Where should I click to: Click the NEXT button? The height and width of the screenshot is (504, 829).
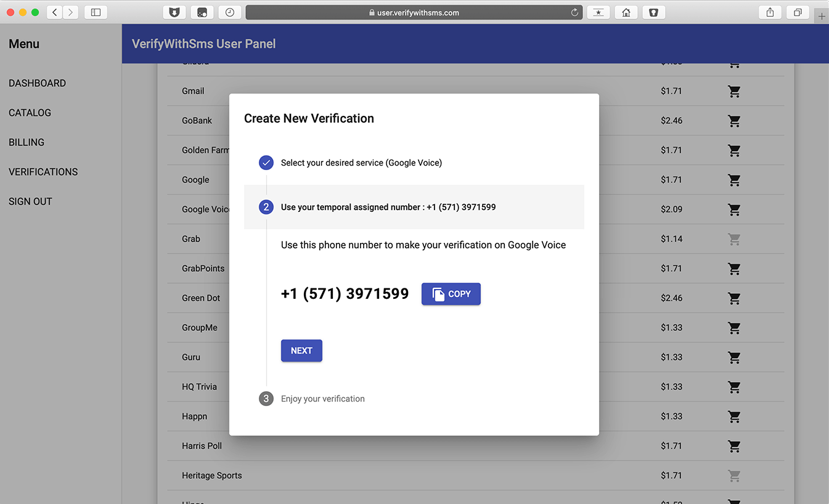click(301, 351)
